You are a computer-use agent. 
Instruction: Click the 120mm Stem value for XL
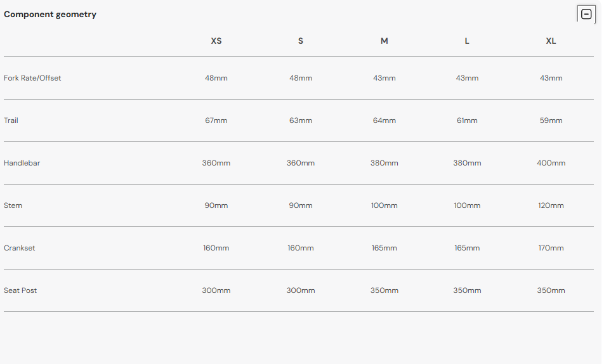(551, 205)
